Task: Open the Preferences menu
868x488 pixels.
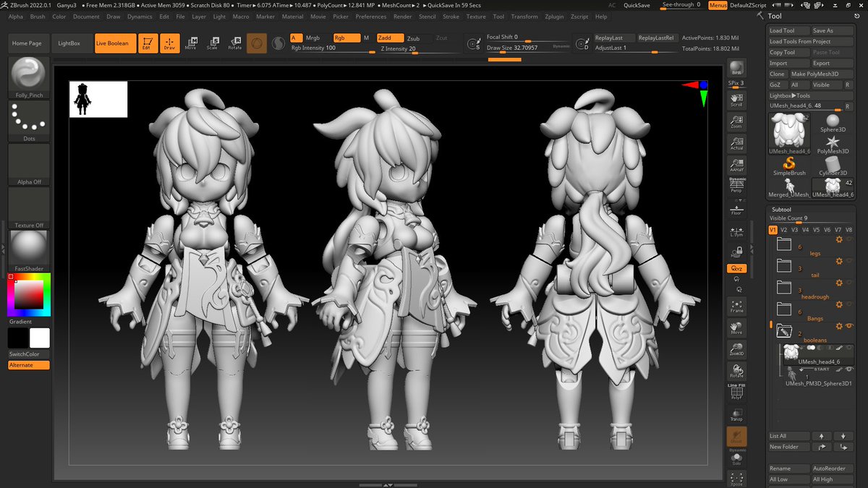Action: point(370,17)
